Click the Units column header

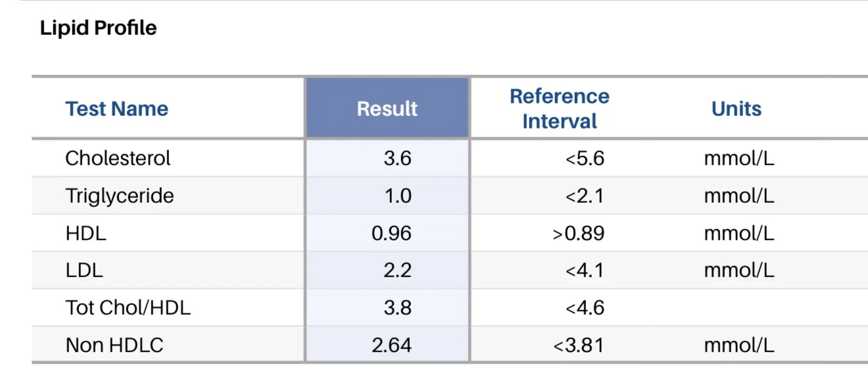pos(736,109)
